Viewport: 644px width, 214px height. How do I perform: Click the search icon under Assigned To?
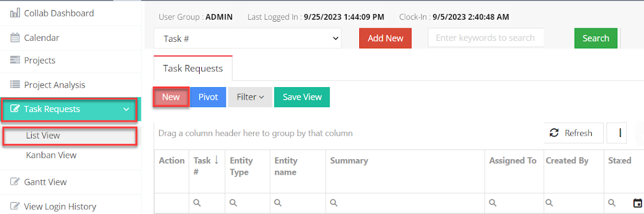[x=493, y=203]
